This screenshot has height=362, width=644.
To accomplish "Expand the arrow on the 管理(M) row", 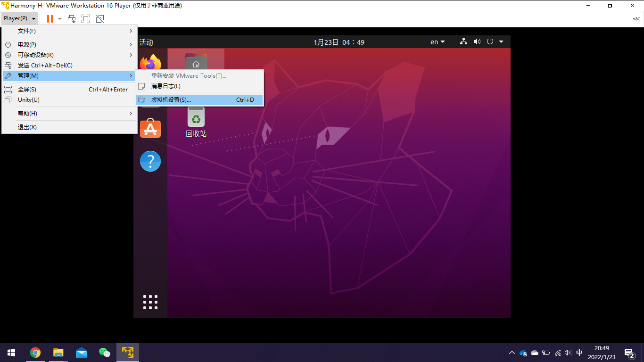I will 131,76.
